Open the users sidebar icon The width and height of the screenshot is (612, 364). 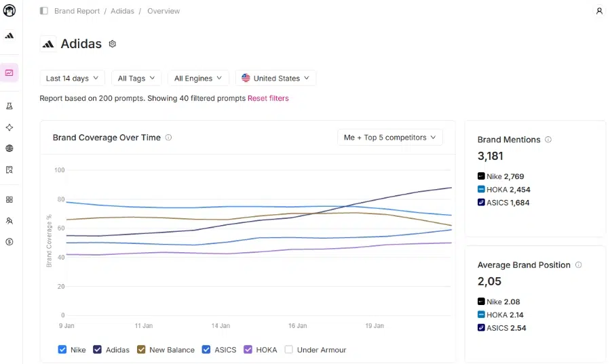coord(9,221)
